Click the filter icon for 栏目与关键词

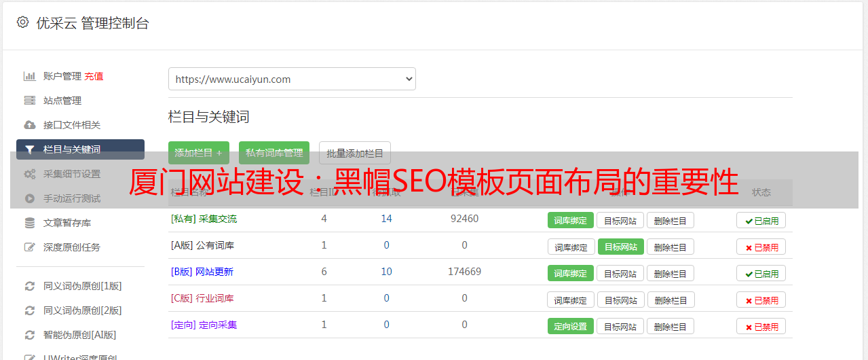(29, 149)
